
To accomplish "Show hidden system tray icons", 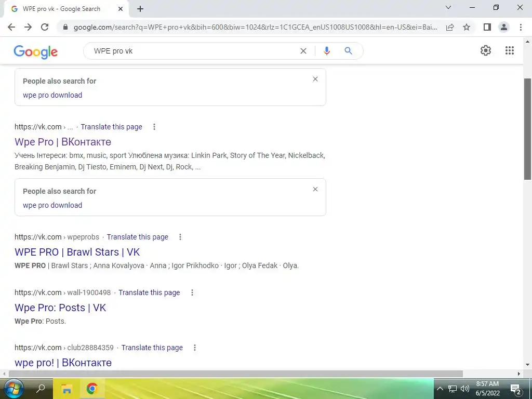I will point(440,389).
